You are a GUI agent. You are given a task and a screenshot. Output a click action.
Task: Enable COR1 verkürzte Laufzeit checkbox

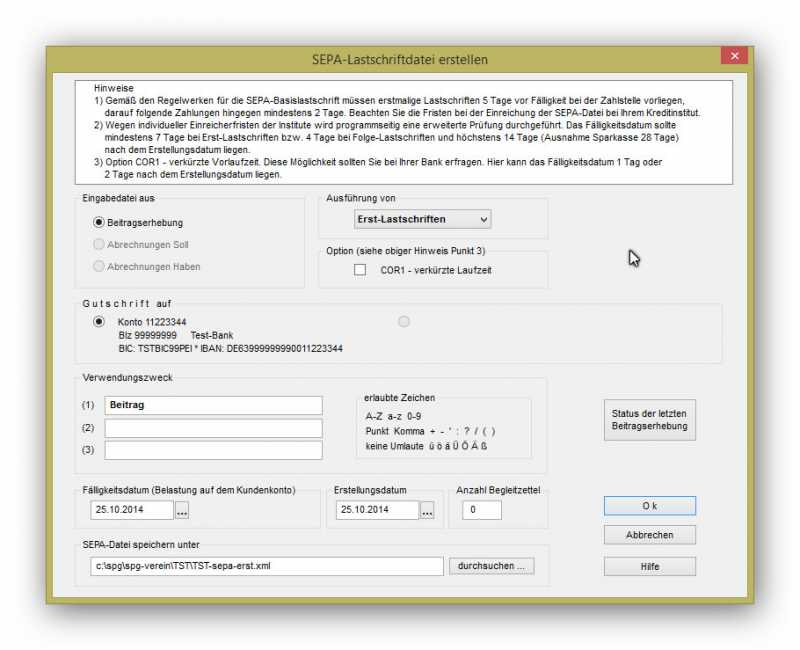[360, 270]
